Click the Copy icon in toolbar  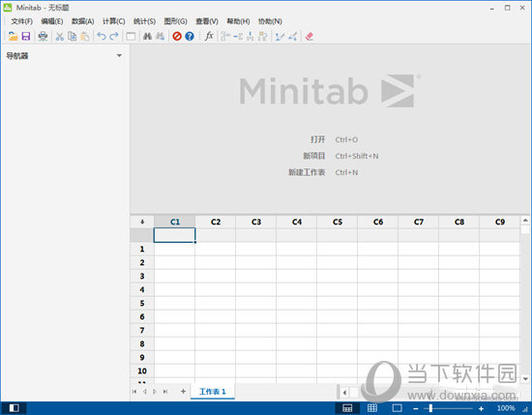72,36
